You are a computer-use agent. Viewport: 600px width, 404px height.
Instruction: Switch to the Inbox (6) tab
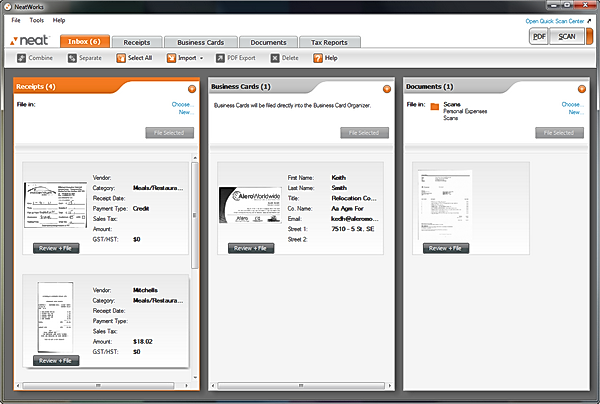[x=85, y=41]
